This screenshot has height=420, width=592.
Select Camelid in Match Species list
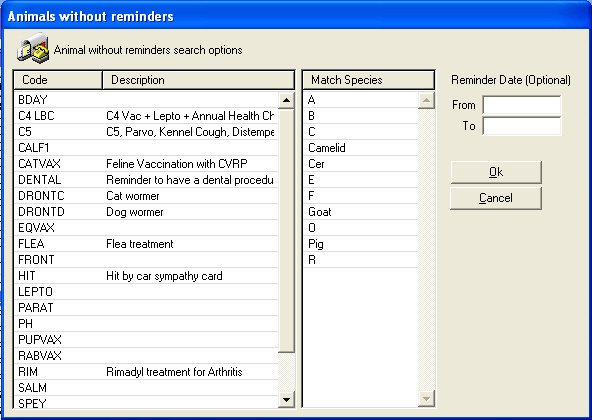[x=361, y=148]
